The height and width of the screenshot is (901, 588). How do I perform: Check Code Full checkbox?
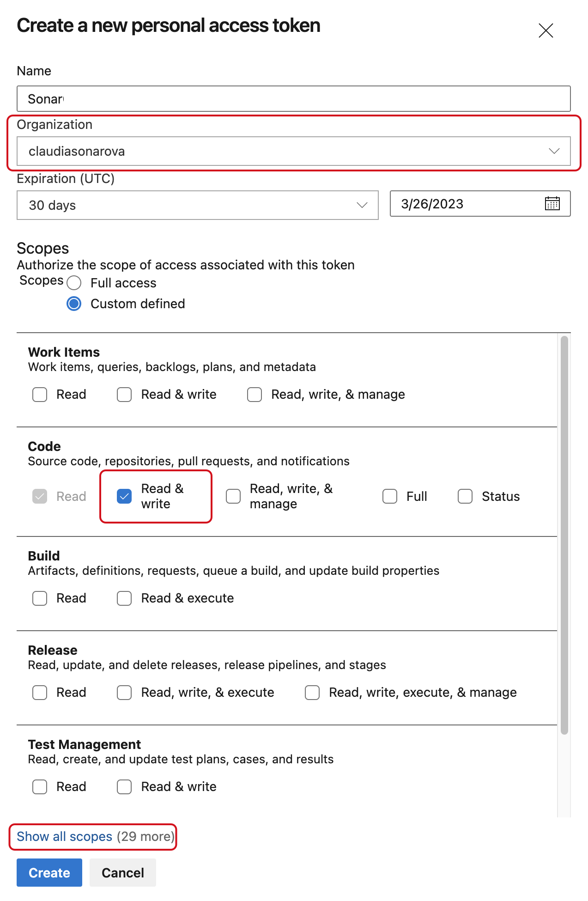click(390, 496)
